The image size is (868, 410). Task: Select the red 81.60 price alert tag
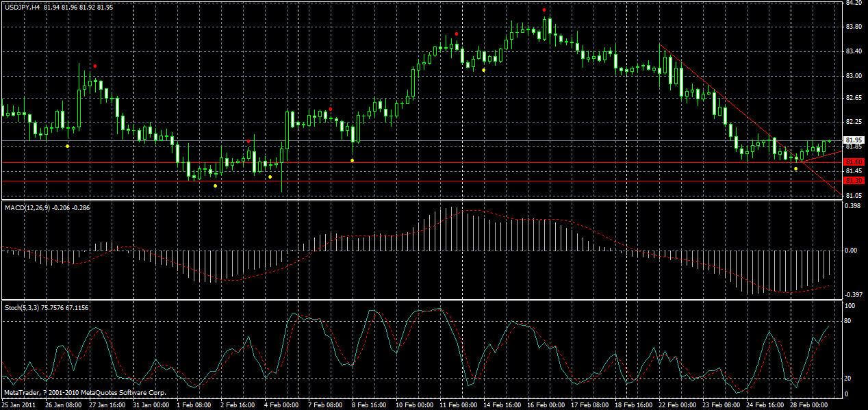(x=853, y=162)
